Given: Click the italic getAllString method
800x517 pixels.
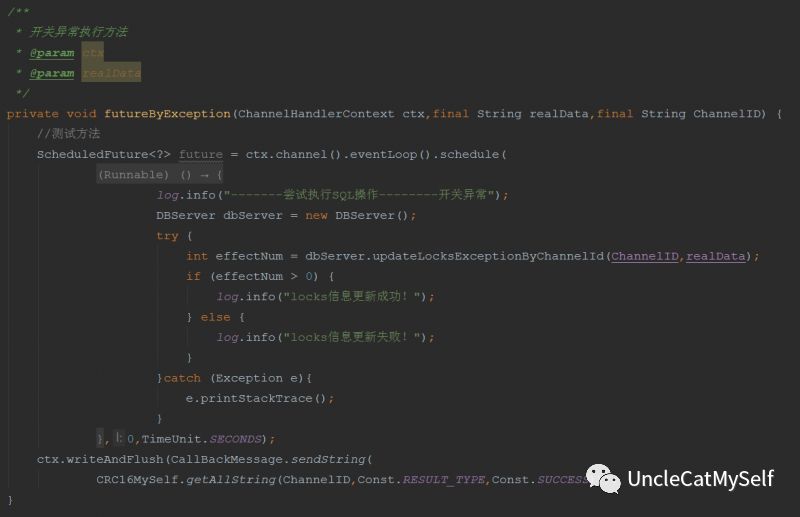Looking at the screenshot, I should (231, 480).
